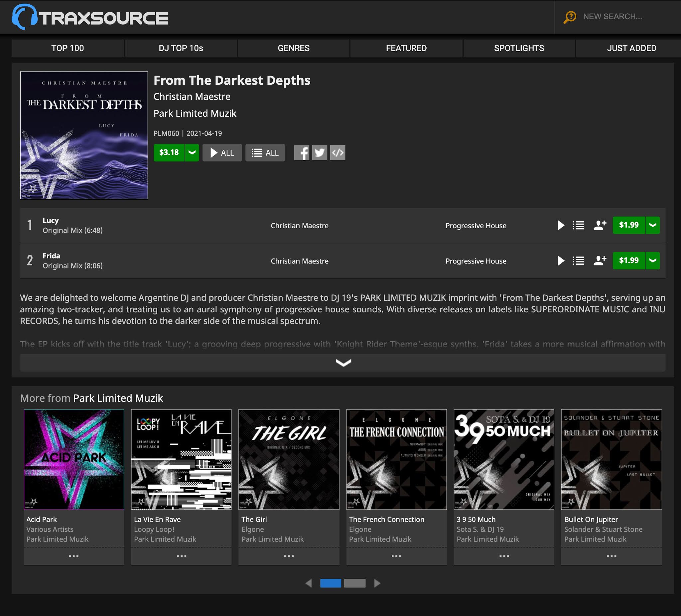Open The French Connection cover thumbnail

[x=397, y=460]
